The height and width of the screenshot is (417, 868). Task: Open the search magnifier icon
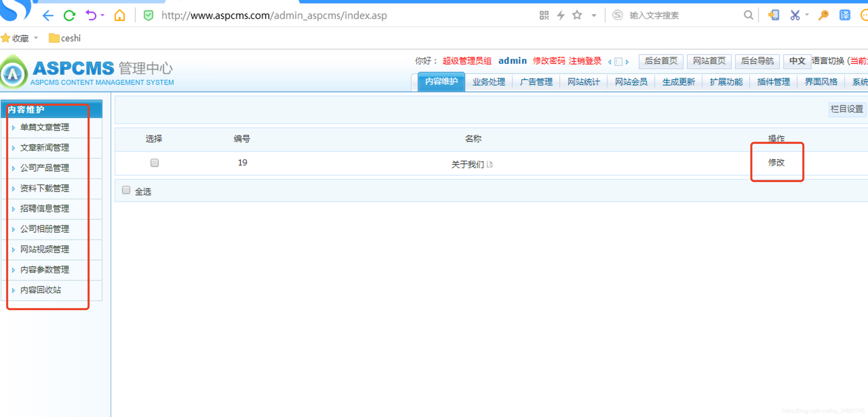pos(748,15)
